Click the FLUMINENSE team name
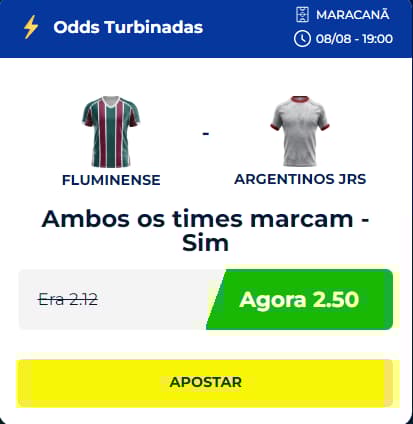This screenshot has height=424, width=413. click(x=111, y=180)
